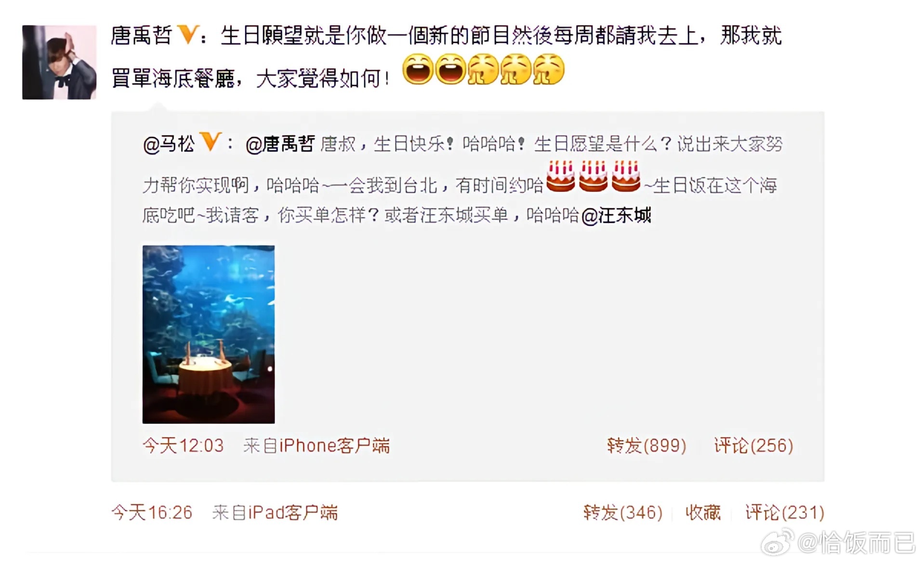The image size is (924, 565).
Task: Open the post timestamp 今天16:26
Action: point(152,512)
